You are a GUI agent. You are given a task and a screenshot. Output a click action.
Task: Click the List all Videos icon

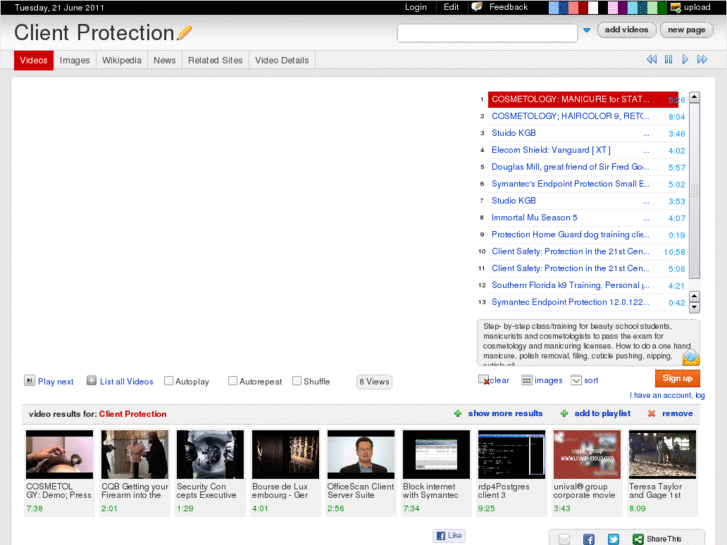coord(91,381)
